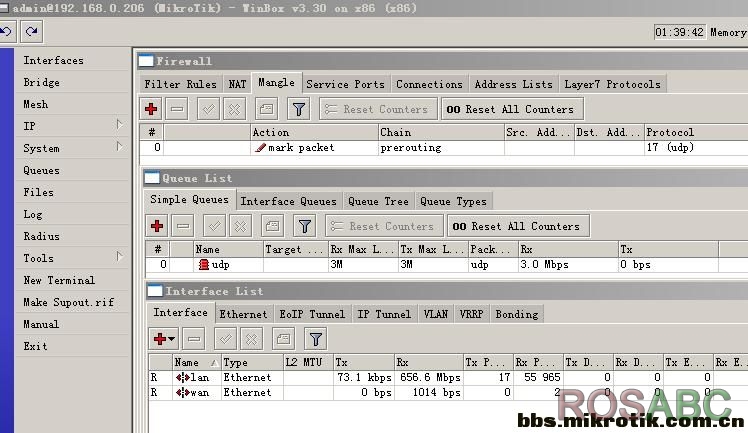Open the EoIP Tunnel tab

pos(312,314)
